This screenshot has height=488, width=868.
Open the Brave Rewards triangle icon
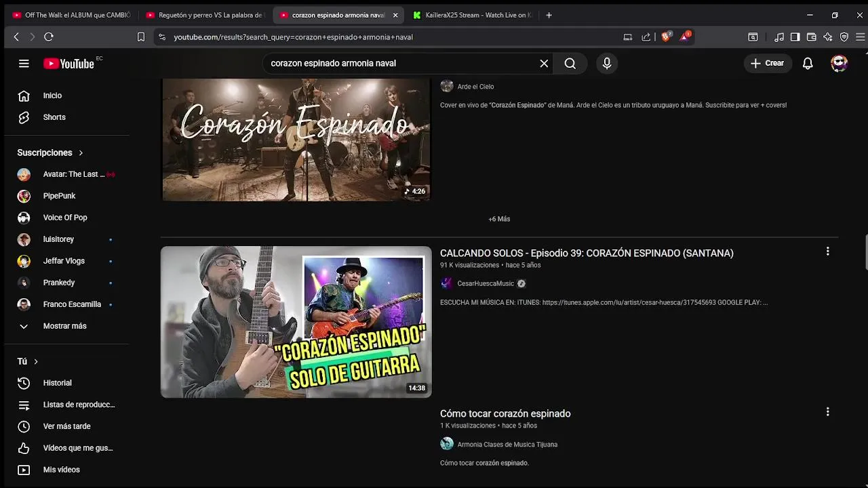click(x=685, y=37)
